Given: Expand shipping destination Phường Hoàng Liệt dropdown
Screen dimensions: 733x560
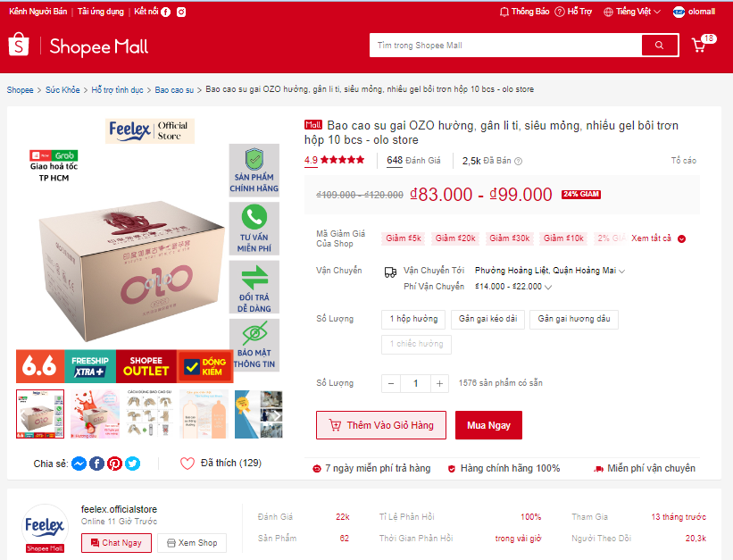Looking at the screenshot, I should [x=550, y=271].
